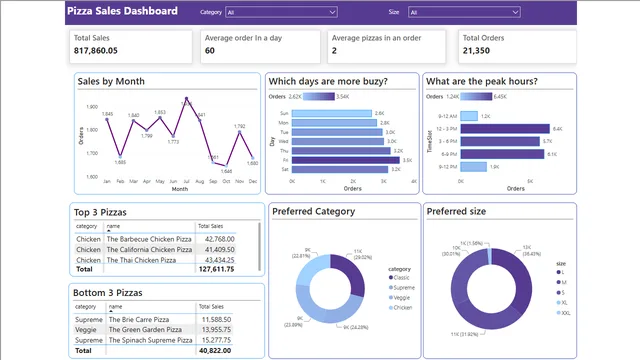Viewport: 640px width, 360px height.
Task: Click the 12 - 3 PM bar in peak hours
Action: [505, 129]
